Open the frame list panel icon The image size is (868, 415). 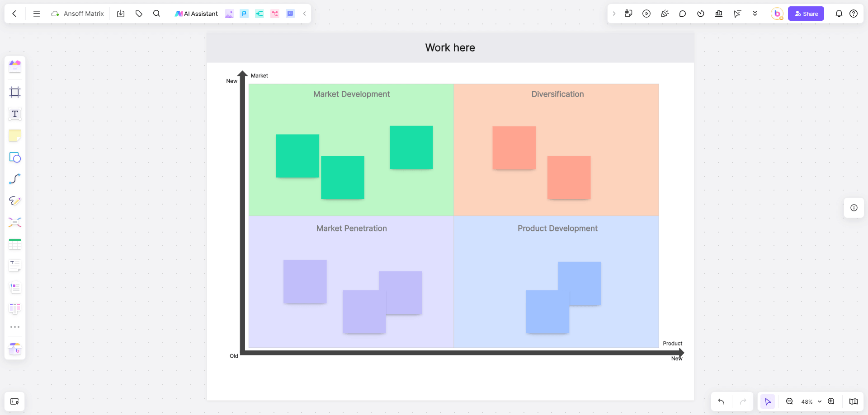(x=14, y=401)
